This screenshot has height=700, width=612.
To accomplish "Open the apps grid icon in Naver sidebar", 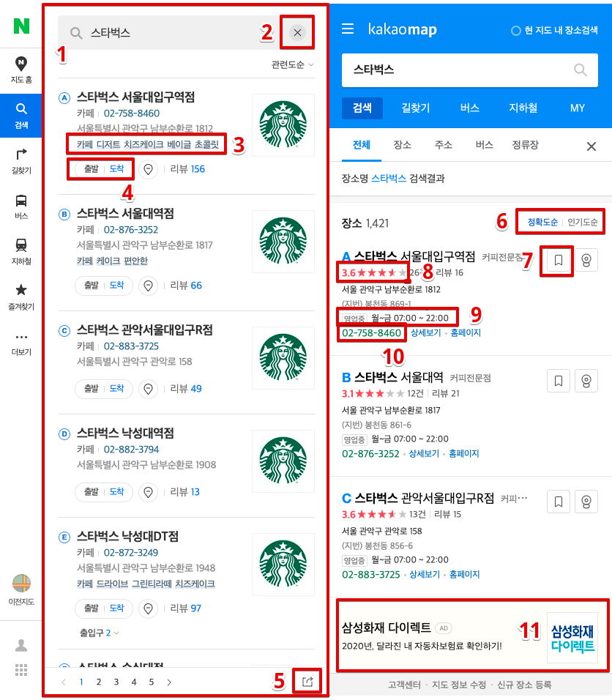I will click(x=21, y=670).
